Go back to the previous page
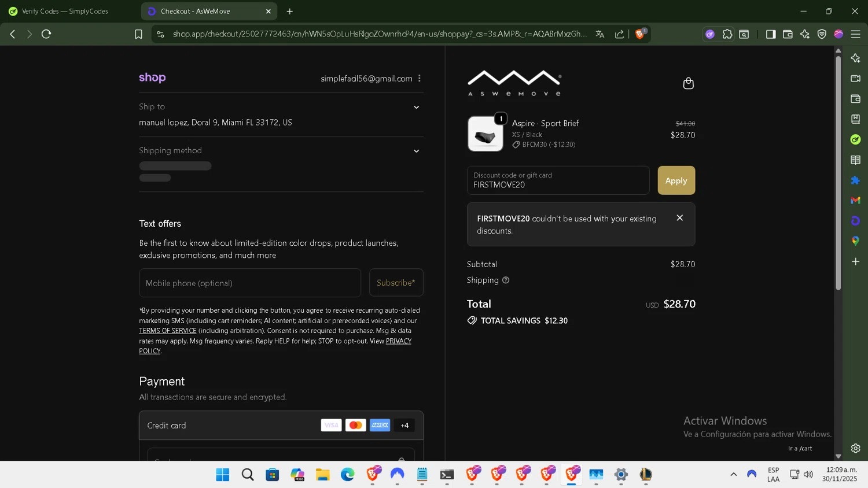Viewport: 868px width, 488px height. (13, 34)
